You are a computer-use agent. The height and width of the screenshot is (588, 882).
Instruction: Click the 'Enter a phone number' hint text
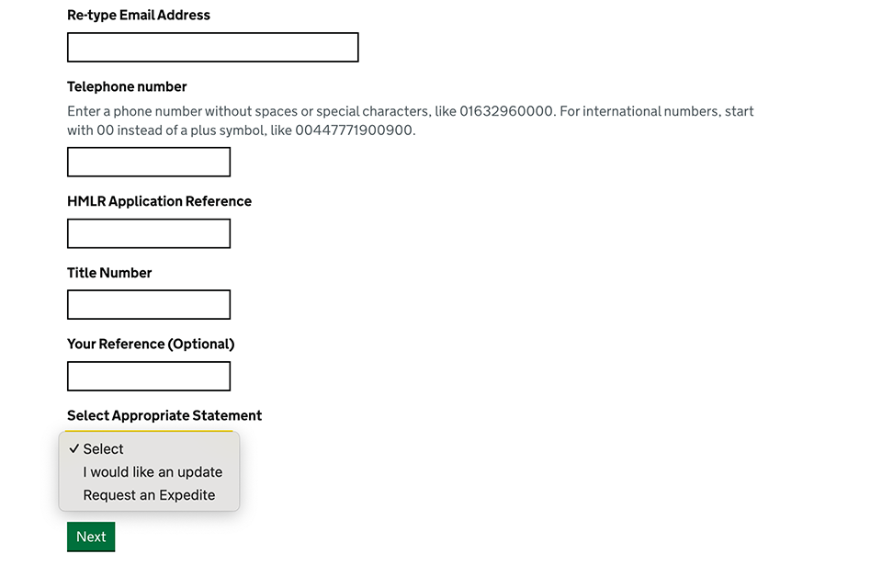134,111
